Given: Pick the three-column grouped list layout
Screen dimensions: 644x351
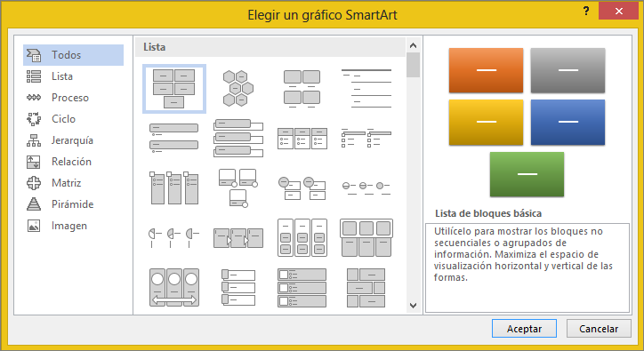Looking at the screenshot, I should [x=302, y=238].
